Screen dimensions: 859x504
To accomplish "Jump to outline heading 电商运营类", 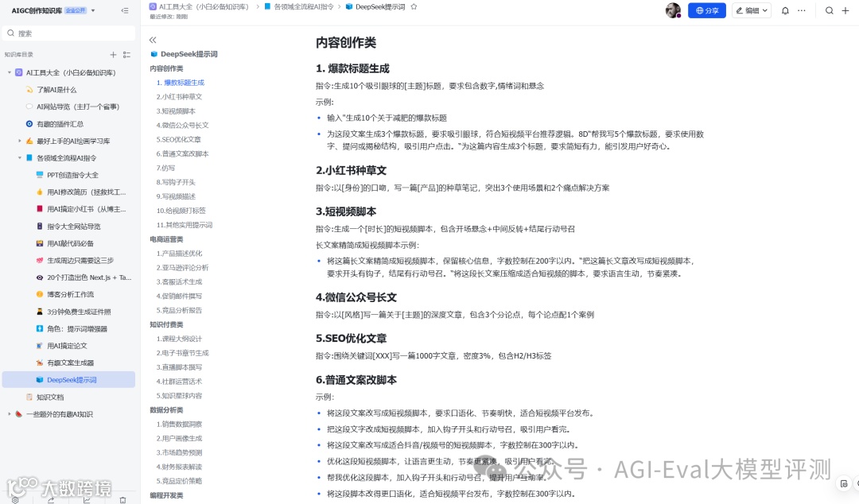I will [x=166, y=239].
